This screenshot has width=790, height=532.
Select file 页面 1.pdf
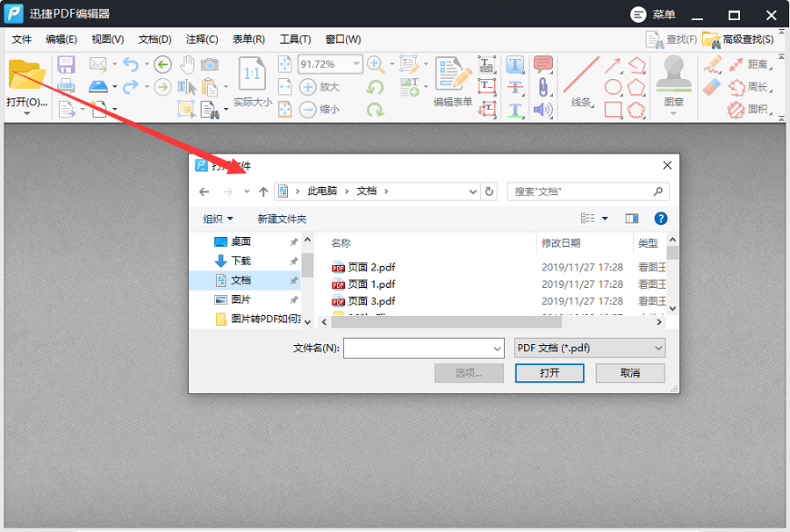coord(363,284)
